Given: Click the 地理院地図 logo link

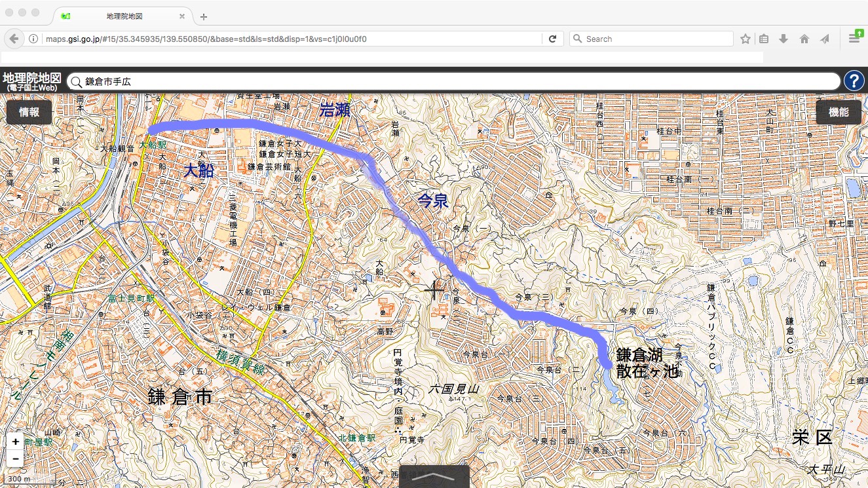Looking at the screenshot, I should point(33,81).
